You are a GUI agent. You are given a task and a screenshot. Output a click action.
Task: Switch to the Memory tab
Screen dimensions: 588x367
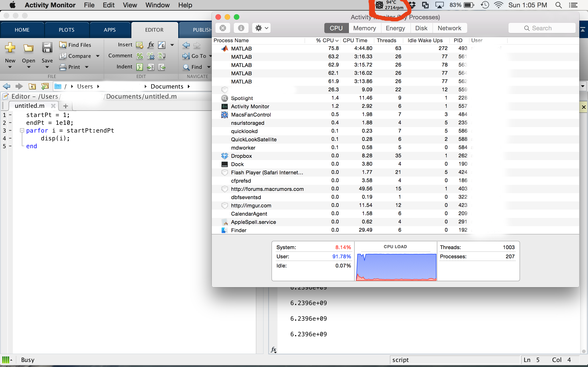pos(365,28)
